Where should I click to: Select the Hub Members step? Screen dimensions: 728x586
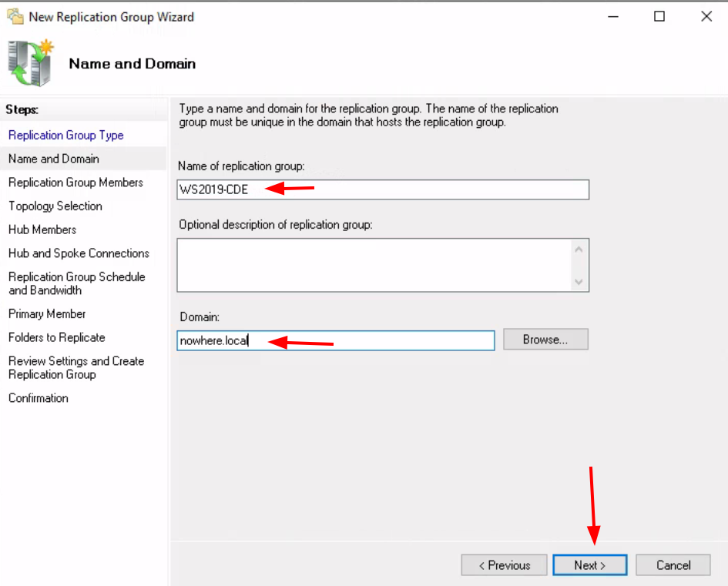tap(42, 229)
